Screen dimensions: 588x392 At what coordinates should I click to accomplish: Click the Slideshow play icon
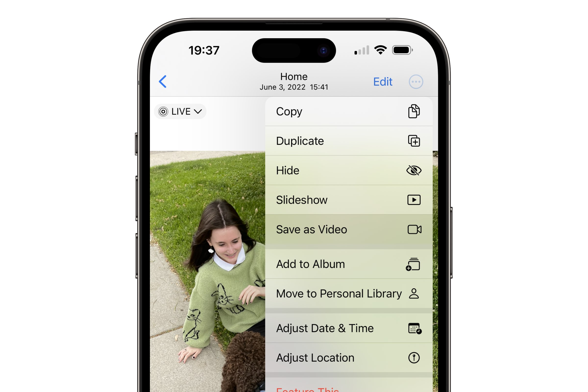click(x=414, y=200)
